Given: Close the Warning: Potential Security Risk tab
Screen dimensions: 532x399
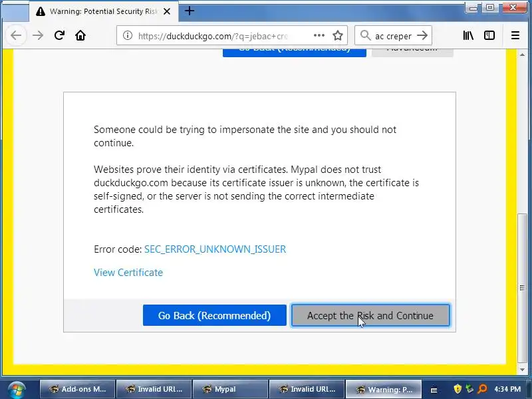Looking at the screenshot, I should click(167, 11).
